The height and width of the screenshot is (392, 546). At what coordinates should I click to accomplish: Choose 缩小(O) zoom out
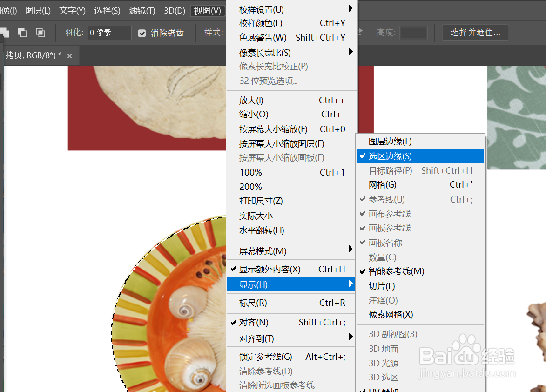click(291, 115)
